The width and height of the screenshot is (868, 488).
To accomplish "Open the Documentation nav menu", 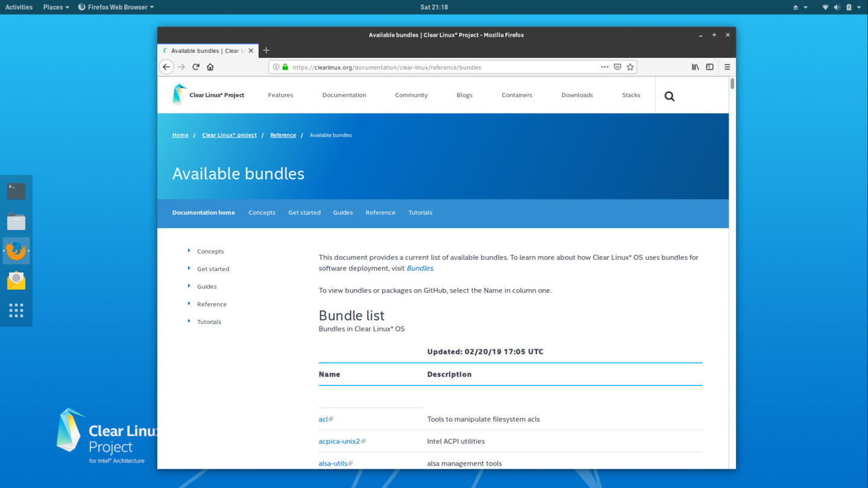I will pos(344,95).
